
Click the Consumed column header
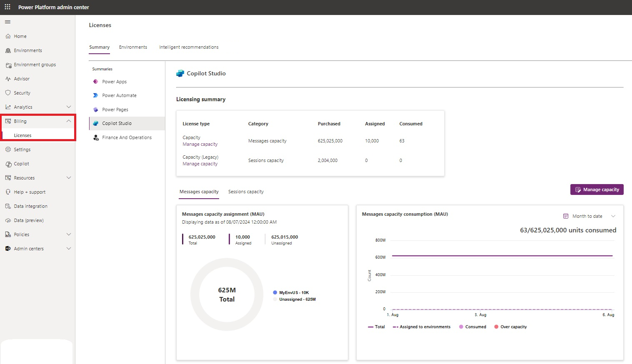click(x=411, y=124)
